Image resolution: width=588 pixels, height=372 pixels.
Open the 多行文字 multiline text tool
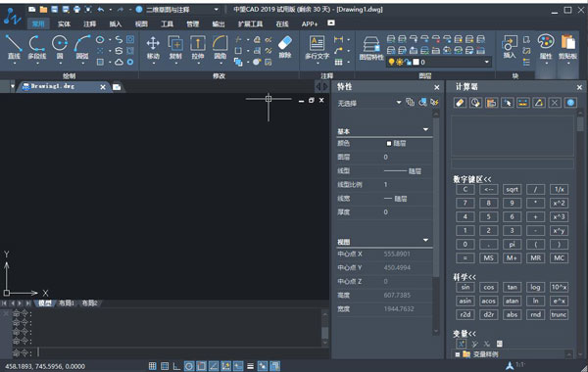pyautogui.click(x=317, y=47)
